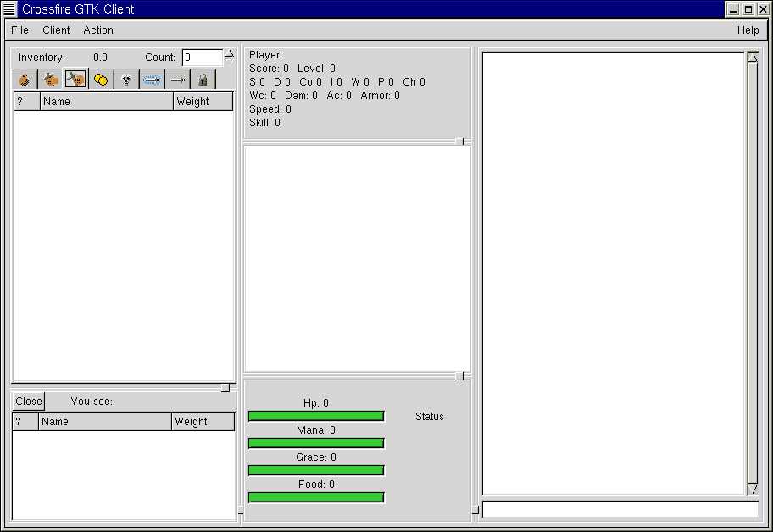Show locked items with padlock tab
773x532 pixels.
coord(203,80)
